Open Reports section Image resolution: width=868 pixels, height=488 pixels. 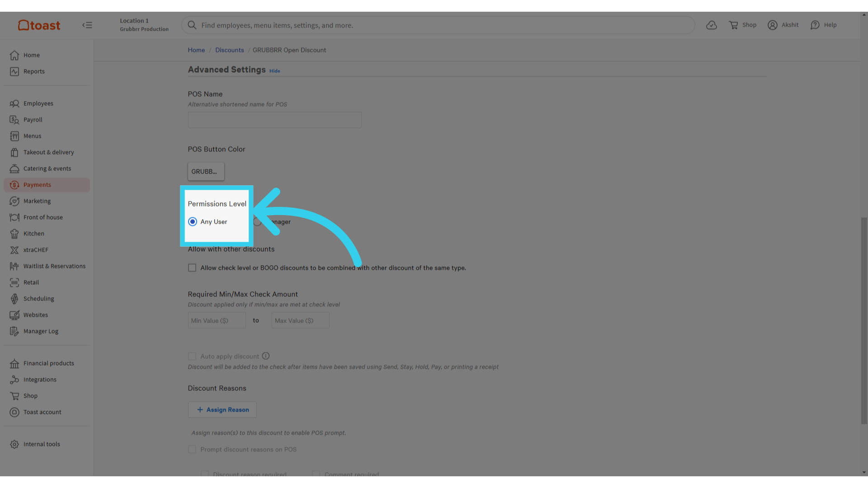point(47,71)
